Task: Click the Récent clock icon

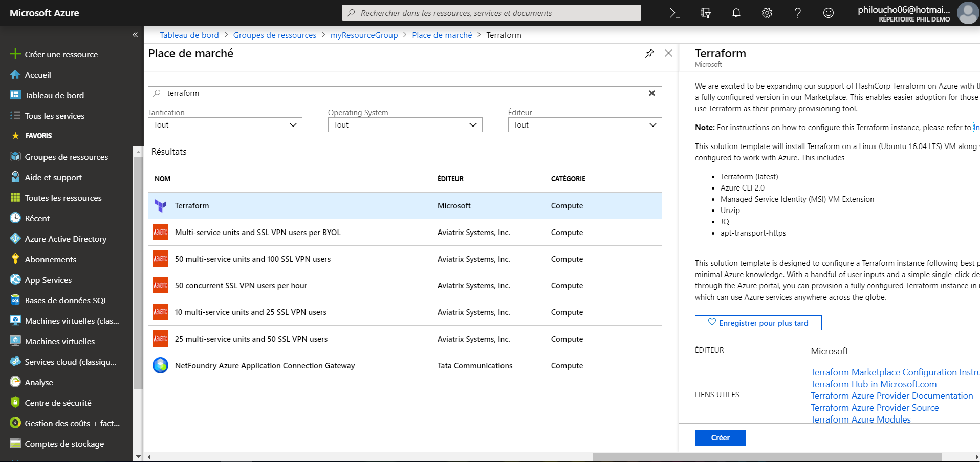Action: click(x=15, y=218)
